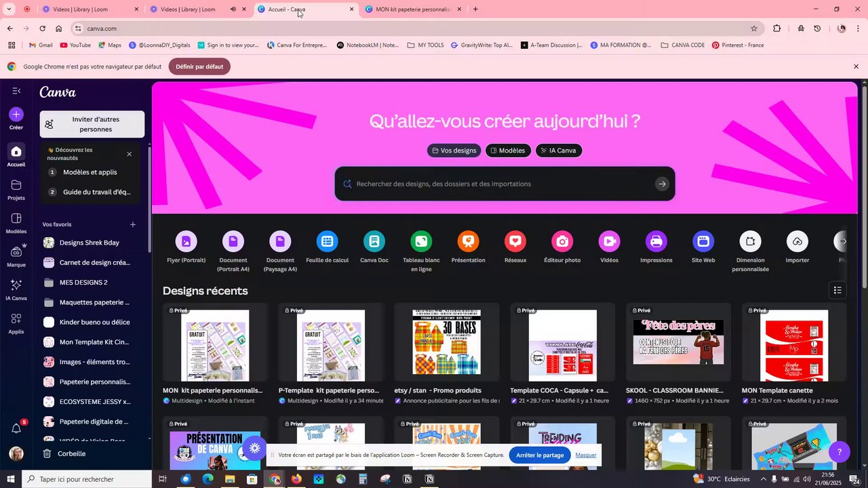Close the Découvrez les nouveautés card
This screenshot has height=488, width=868.
tap(130, 154)
